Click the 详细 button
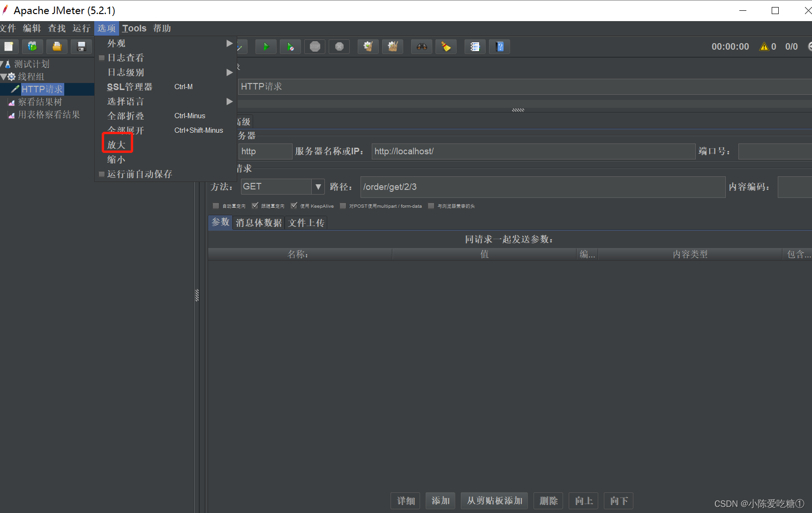The height and width of the screenshot is (513, 812). 406,501
